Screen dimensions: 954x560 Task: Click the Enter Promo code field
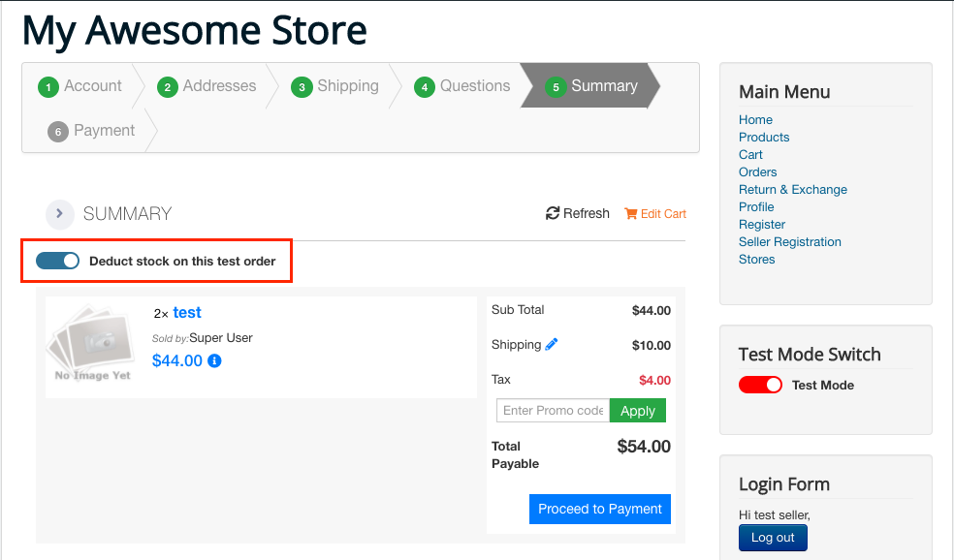point(553,411)
